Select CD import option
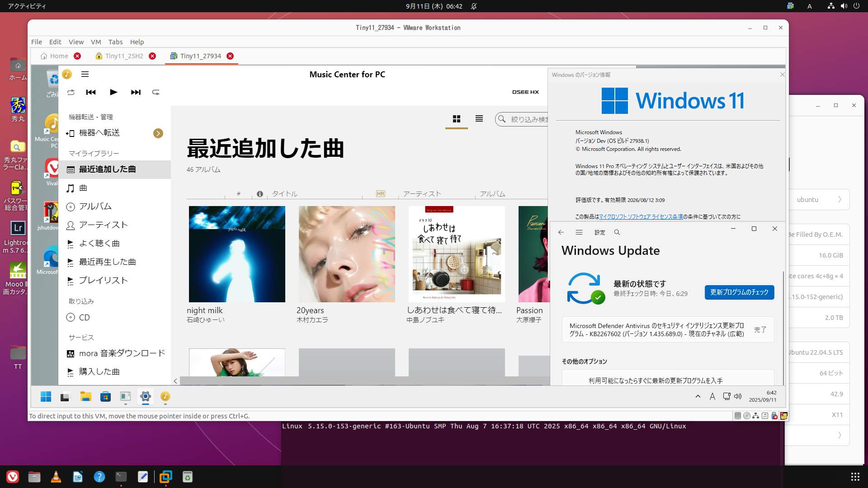Image resolution: width=868 pixels, height=488 pixels. 114,318
